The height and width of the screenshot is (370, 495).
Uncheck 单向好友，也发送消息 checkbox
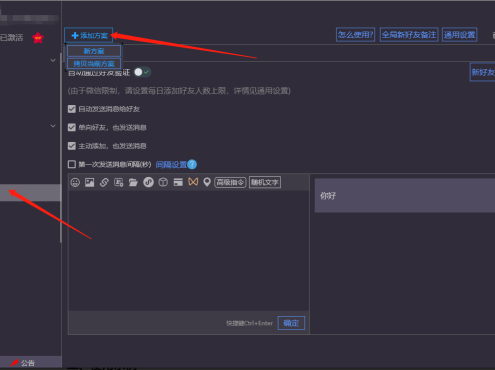click(x=72, y=127)
